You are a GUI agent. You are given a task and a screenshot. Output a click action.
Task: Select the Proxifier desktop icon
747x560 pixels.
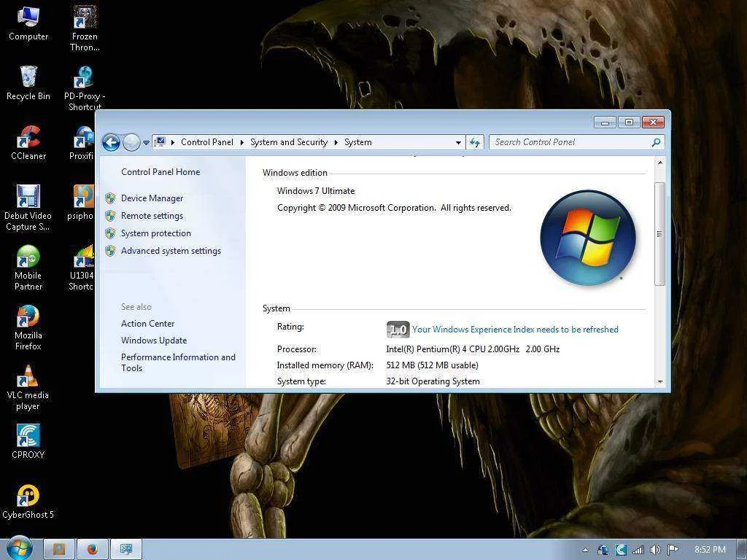click(x=83, y=142)
